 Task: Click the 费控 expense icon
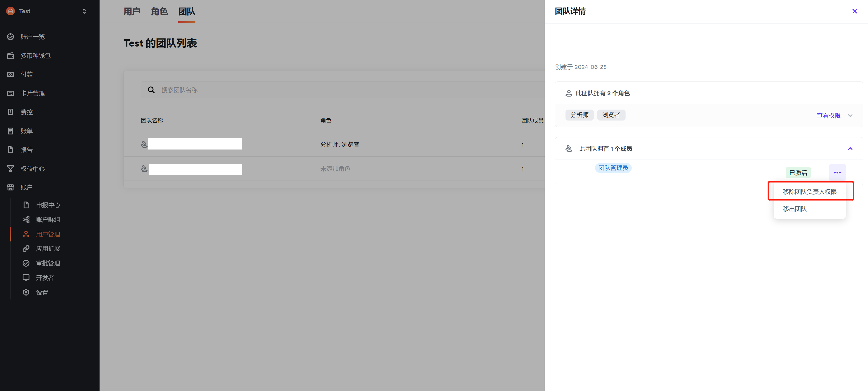click(11, 112)
